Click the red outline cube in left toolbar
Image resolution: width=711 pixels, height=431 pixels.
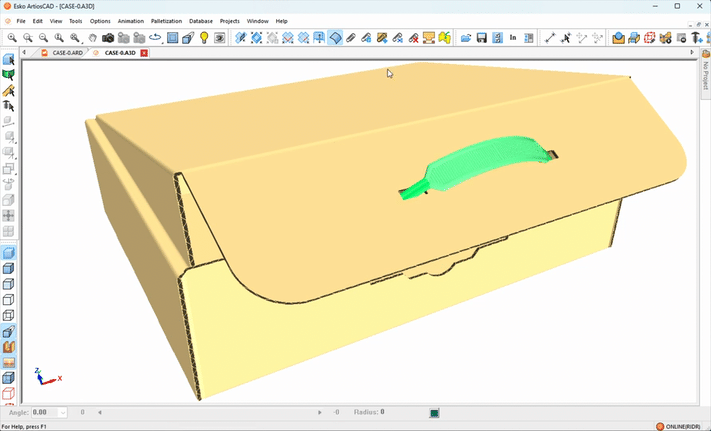[8, 393]
